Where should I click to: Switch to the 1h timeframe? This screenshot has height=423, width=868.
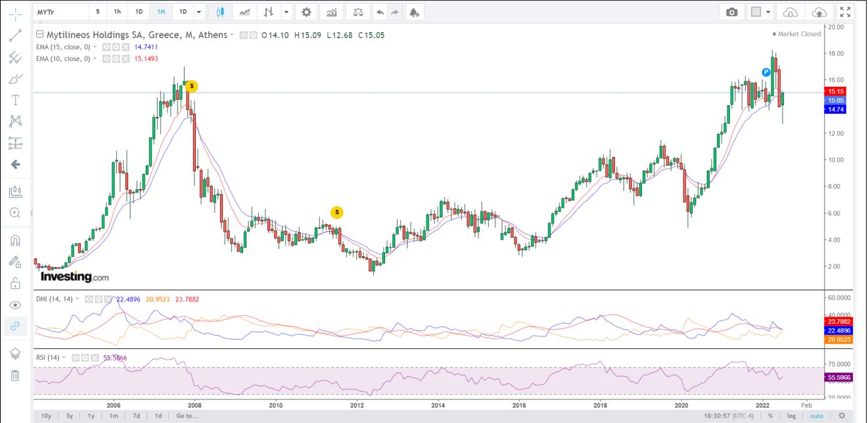(x=117, y=12)
